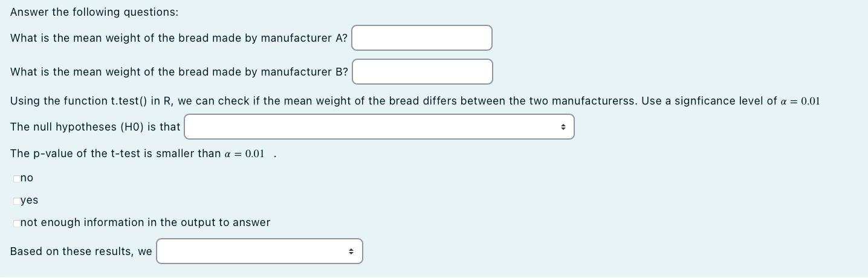This screenshot has height=278, width=868.
Task: Click the manufacturer B question text
Action: pos(179,72)
